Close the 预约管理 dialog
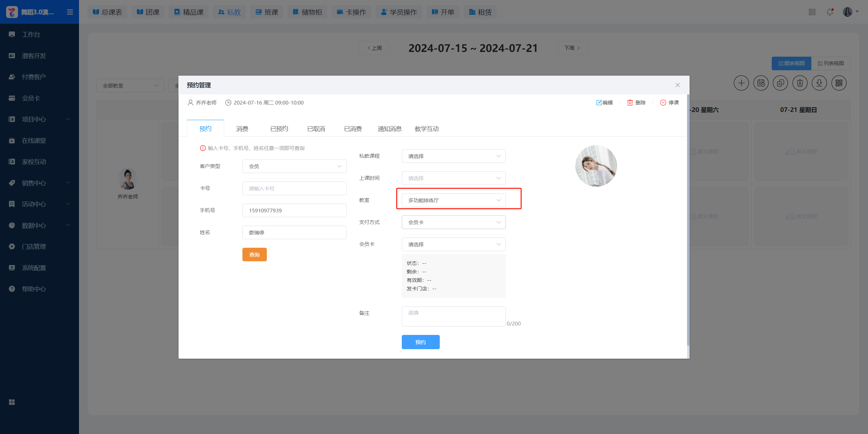The image size is (868, 434). tap(677, 85)
